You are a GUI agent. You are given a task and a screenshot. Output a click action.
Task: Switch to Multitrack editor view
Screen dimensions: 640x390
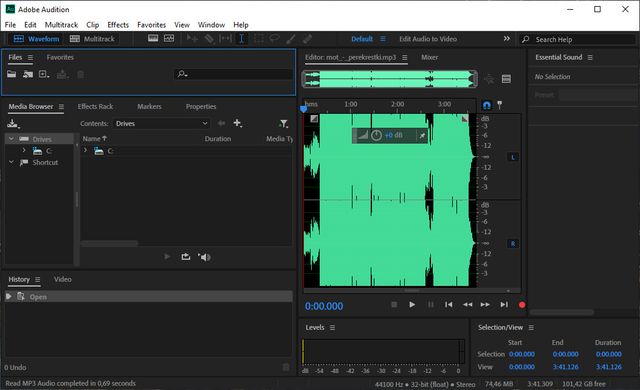click(92, 39)
